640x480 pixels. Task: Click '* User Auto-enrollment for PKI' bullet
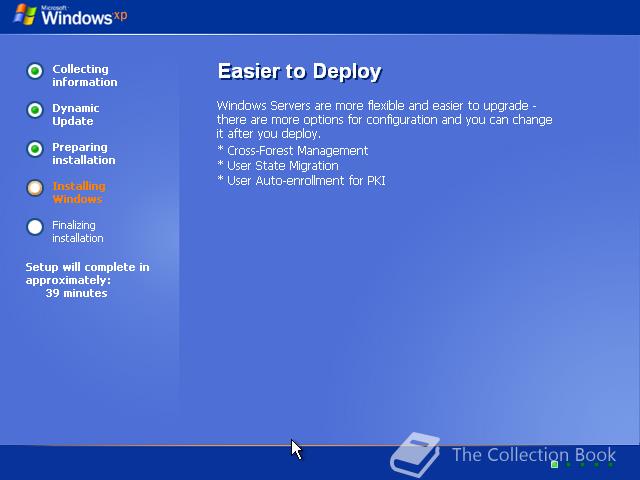click(x=301, y=181)
